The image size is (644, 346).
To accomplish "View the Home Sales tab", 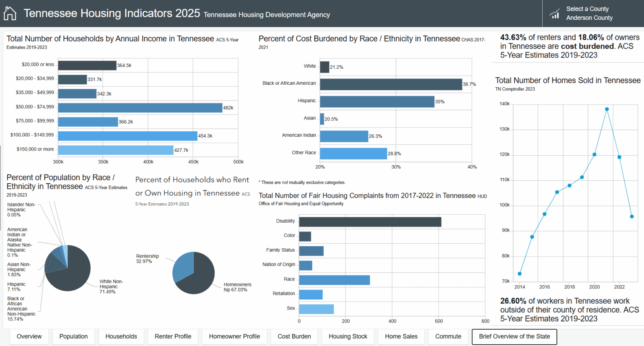I will point(401,336).
